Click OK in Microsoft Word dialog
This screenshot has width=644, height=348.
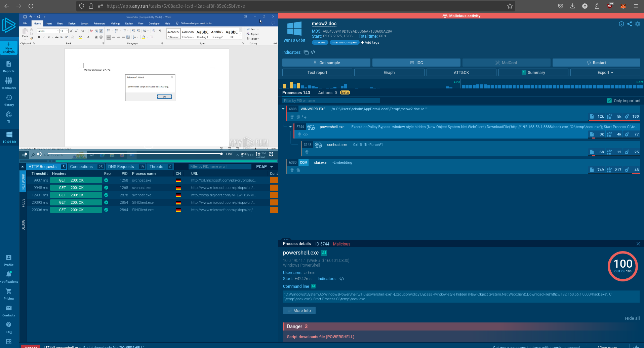point(164,96)
